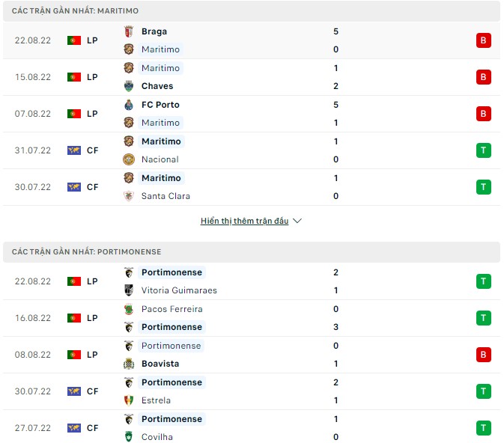Click the Santa Clara team logo
504x443 pixels.
pos(129,196)
